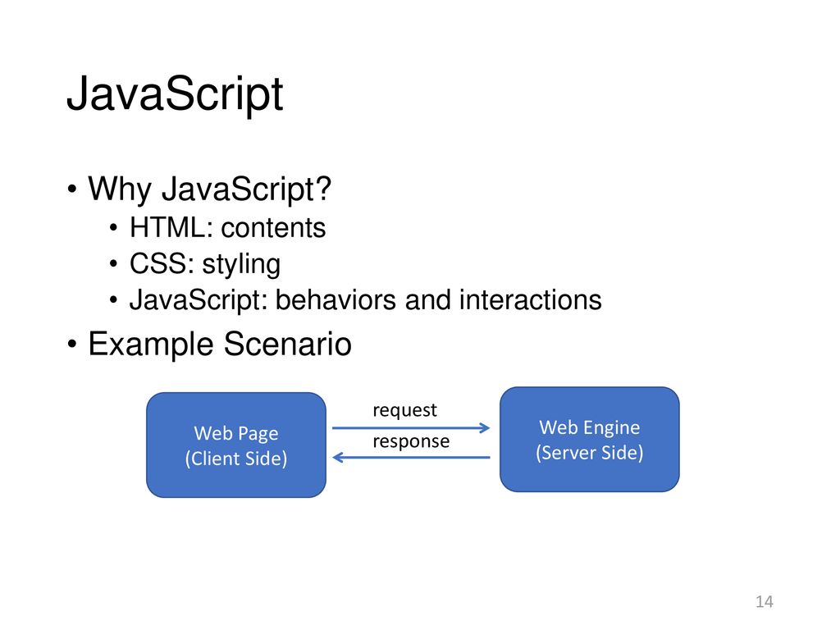Click the slide number 14
Image resolution: width=840 pixels, height=630 pixels.
pos(765,601)
